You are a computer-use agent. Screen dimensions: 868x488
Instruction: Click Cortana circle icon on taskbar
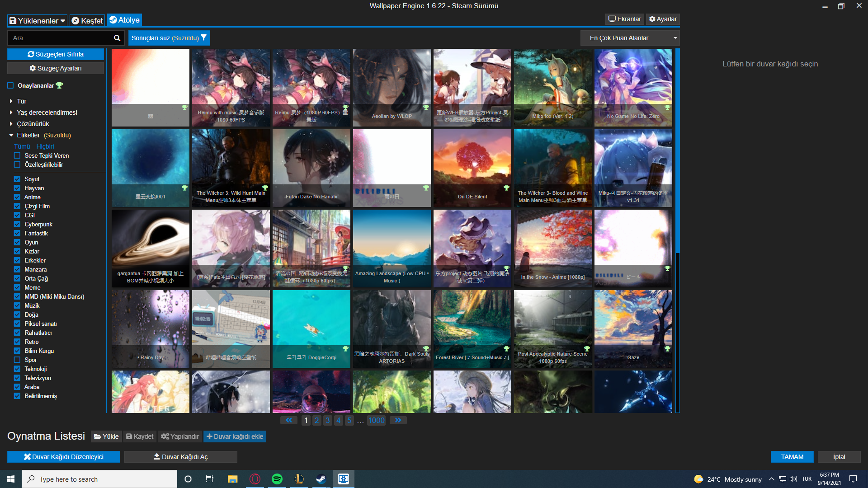coord(188,479)
